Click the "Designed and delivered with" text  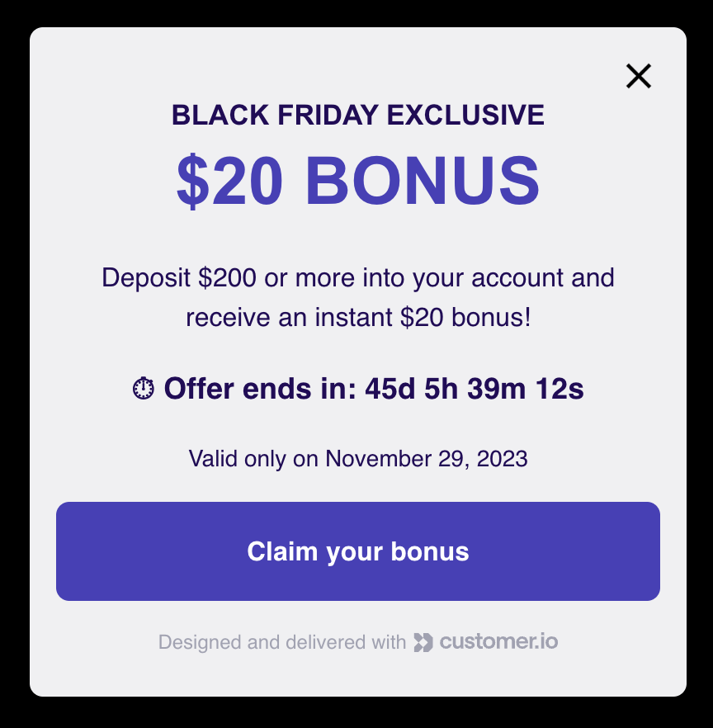click(x=281, y=642)
